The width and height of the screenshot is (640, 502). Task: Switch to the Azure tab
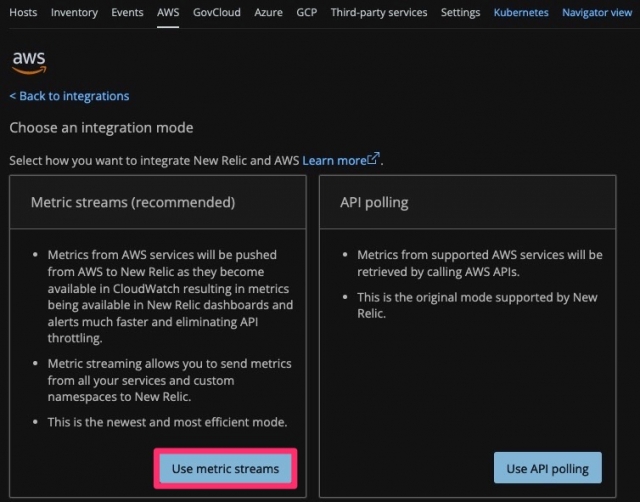click(x=268, y=13)
